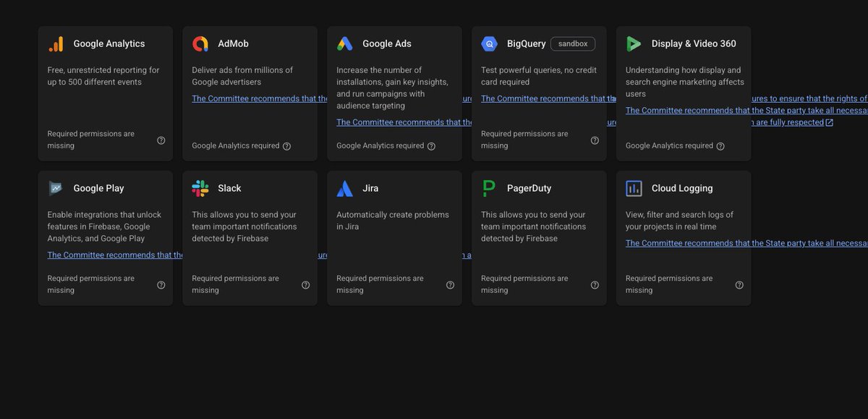Click the Google Play logo icon
This screenshot has width=868, height=419.
tap(56, 188)
